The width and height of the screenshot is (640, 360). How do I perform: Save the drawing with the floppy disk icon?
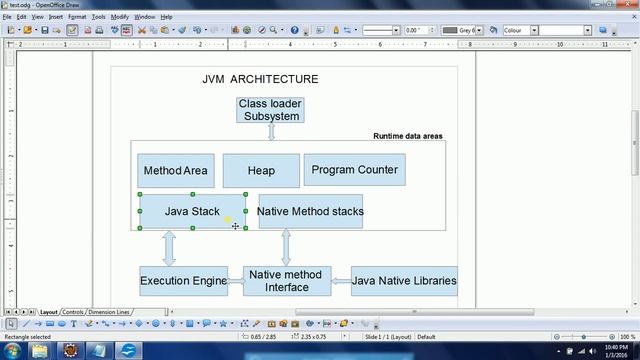45,30
